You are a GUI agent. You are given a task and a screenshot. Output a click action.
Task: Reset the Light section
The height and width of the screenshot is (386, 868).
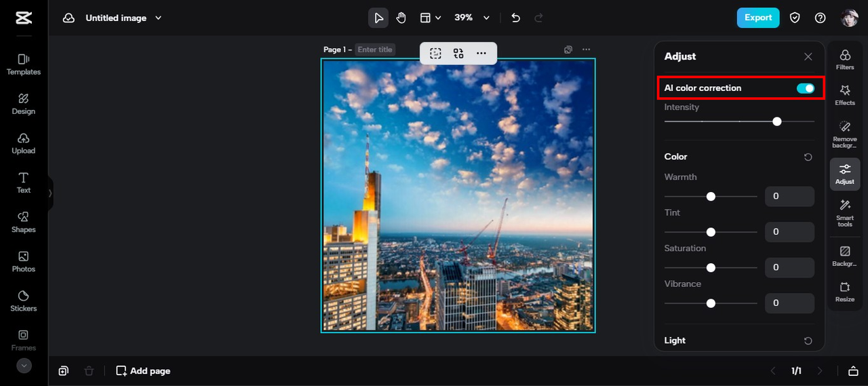808,341
